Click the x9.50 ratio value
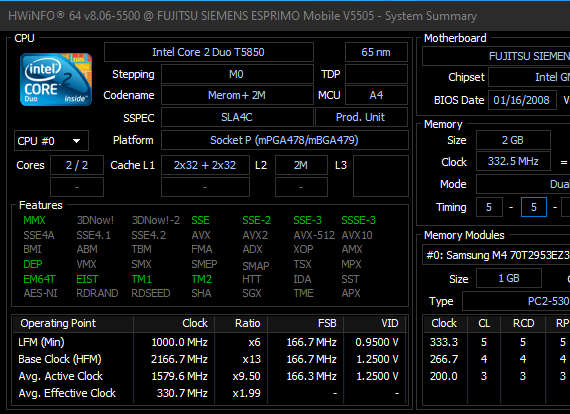Image resolution: width=570 pixels, height=414 pixels. (246, 376)
